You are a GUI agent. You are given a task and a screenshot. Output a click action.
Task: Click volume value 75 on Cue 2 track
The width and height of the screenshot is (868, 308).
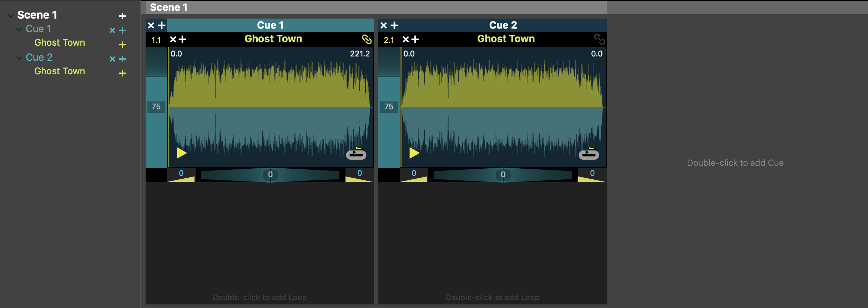tap(389, 107)
